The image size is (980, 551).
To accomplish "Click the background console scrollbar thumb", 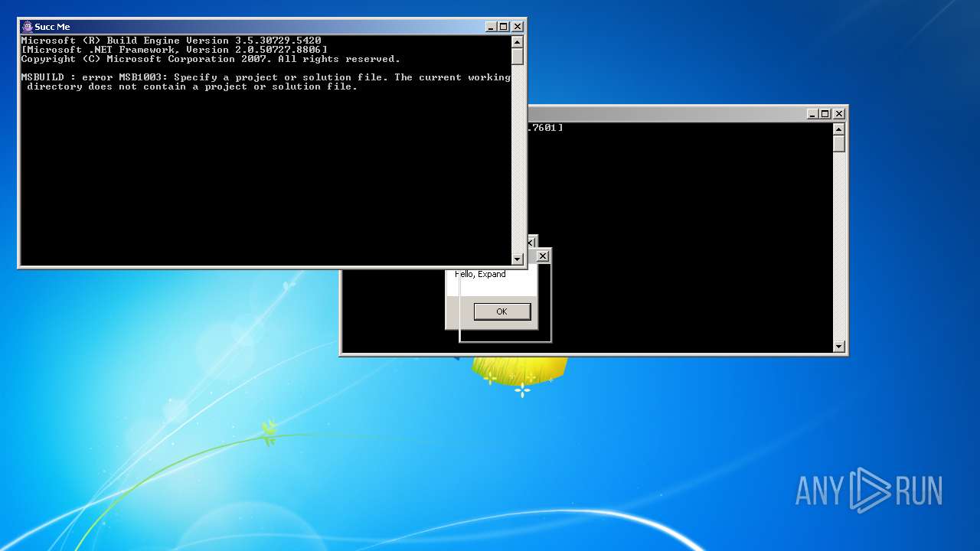I will (x=839, y=144).
